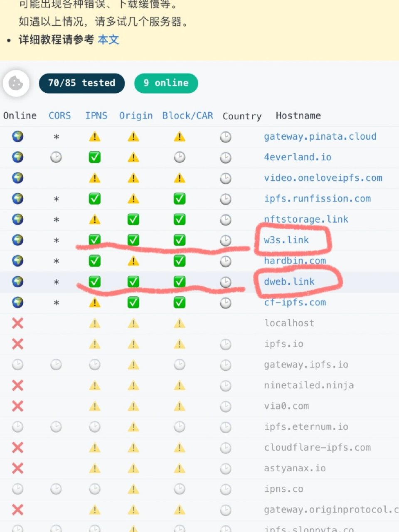The width and height of the screenshot is (399, 532).
Task: Click the globe icon in w3s.link row
Action: click(x=17, y=240)
